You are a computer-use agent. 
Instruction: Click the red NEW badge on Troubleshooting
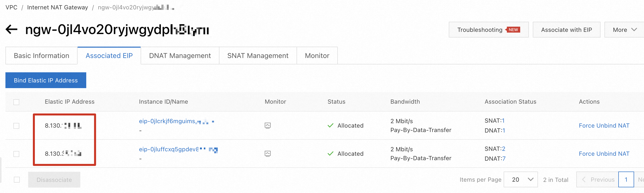tap(513, 30)
